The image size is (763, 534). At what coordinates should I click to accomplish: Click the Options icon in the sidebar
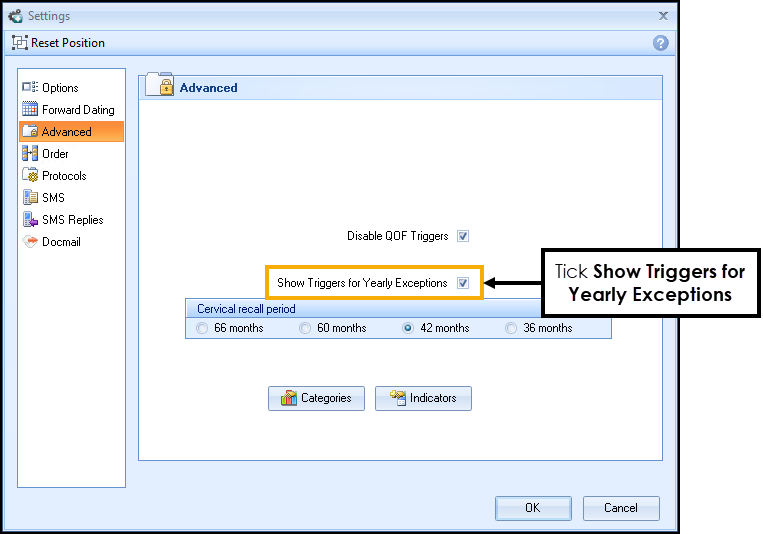(30, 88)
